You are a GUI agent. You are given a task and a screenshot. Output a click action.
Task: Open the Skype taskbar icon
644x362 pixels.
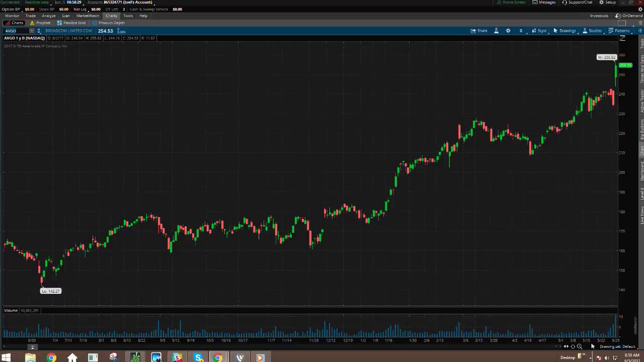click(x=198, y=357)
